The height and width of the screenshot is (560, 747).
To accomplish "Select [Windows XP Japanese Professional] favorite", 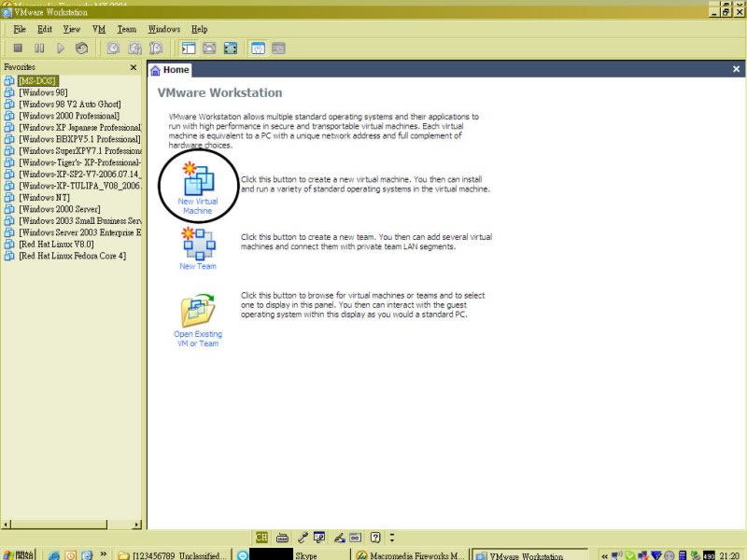I will pos(79,128).
